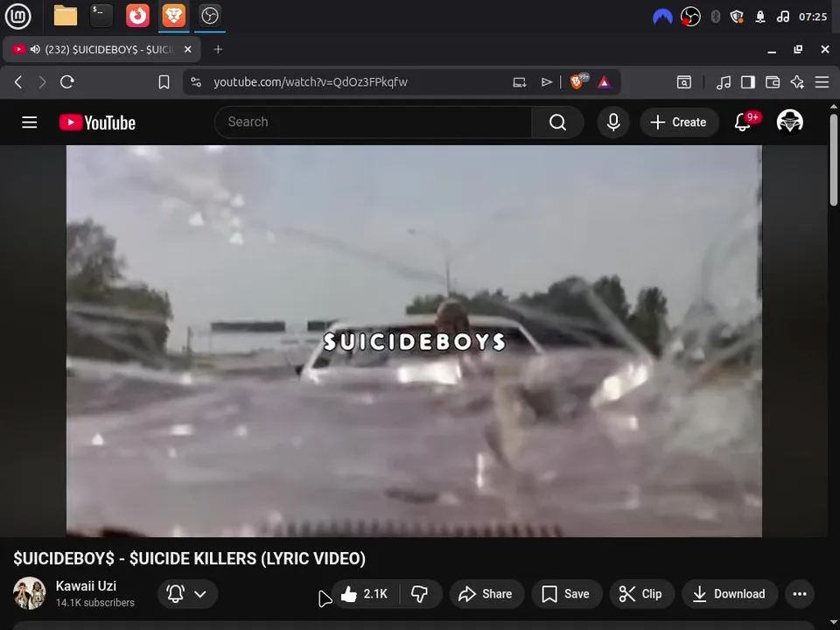The image size is (840, 630).
Task: Click the page vertical scrollbar
Action: (834, 158)
